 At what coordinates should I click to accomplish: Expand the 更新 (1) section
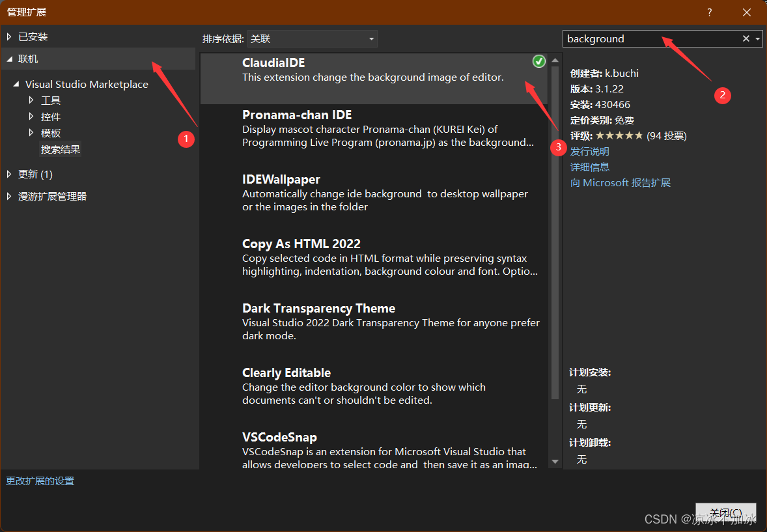click(9, 175)
